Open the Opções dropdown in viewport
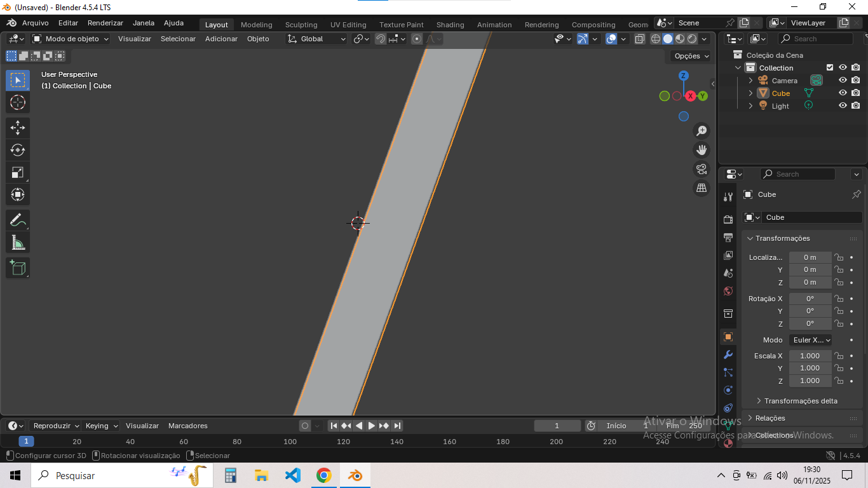This screenshot has width=868, height=488. (x=691, y=56)
